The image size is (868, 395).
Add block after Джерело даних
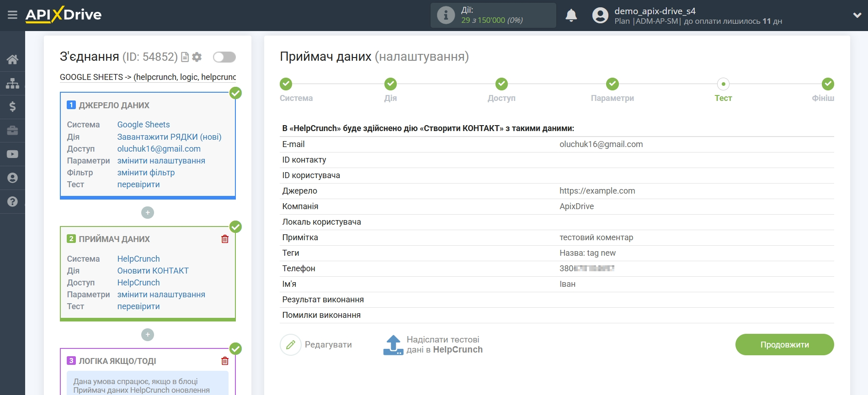pyautogui.click(x=148, y=212)
